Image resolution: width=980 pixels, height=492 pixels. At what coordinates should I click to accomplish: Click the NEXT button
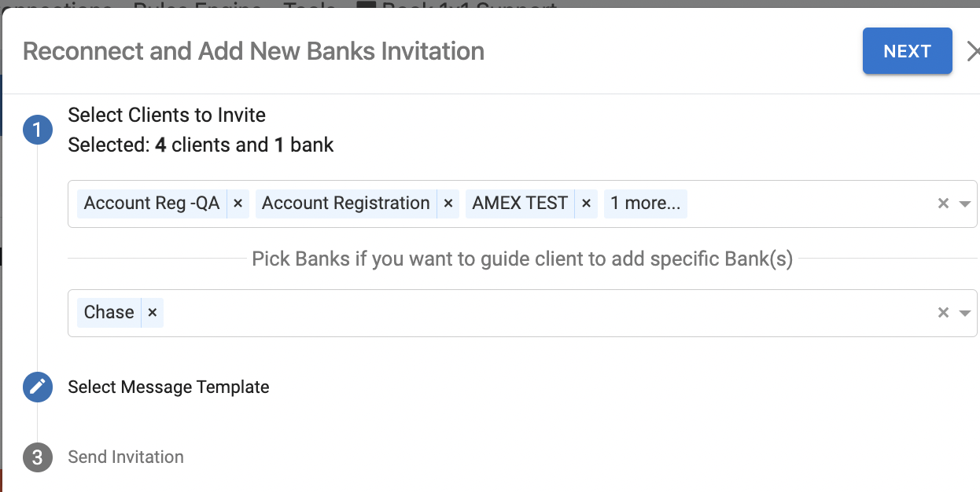(907, 51)
